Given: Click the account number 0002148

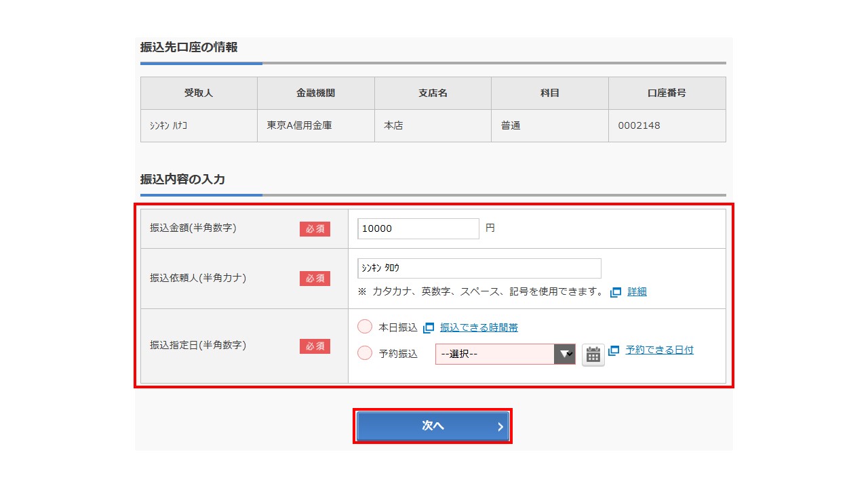Looking at the screenshot, I should pos(639,125).
